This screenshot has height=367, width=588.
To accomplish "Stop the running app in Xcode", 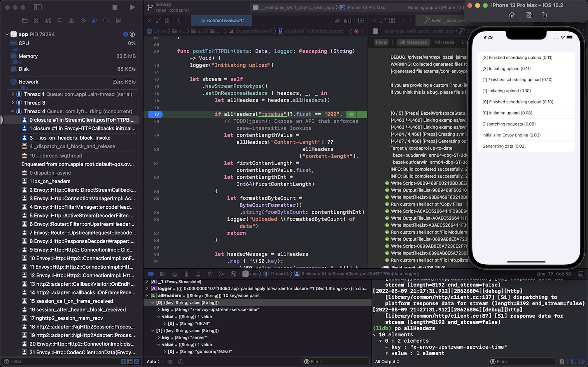I will (115, 7).
